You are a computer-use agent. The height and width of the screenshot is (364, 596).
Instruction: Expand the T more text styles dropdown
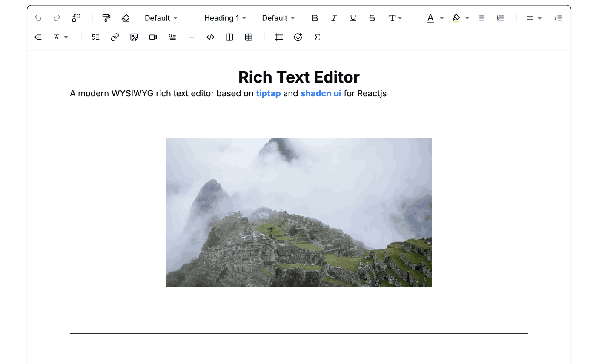click(395, 18)
